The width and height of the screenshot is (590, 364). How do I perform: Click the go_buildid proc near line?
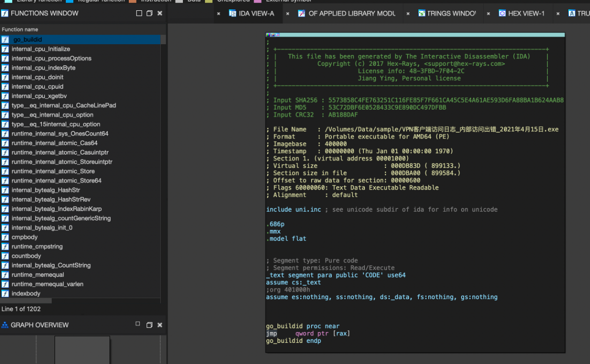302,326
